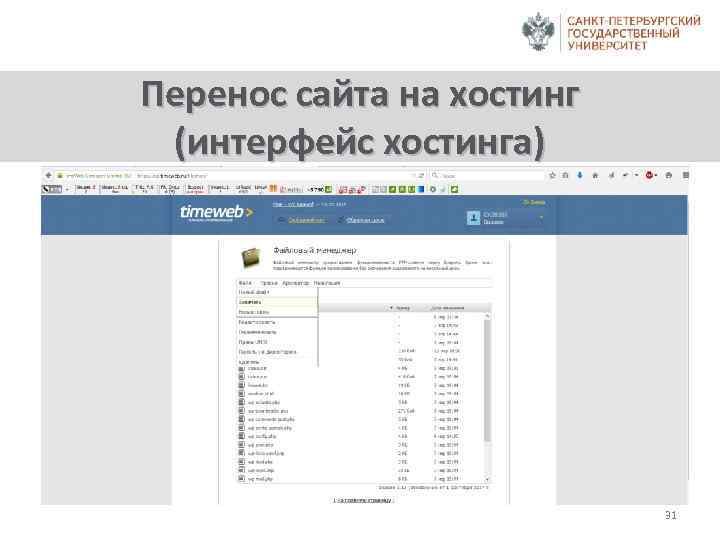Image resolution: width=720 pixels, height=540 pixels.
Task: Choose Права UNIX from the menu
Action: pos(277,342)
